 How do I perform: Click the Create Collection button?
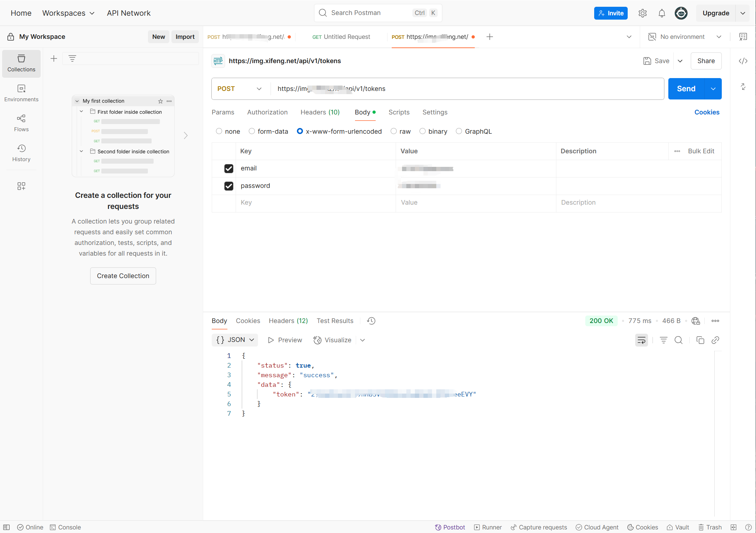click(123, 276)
